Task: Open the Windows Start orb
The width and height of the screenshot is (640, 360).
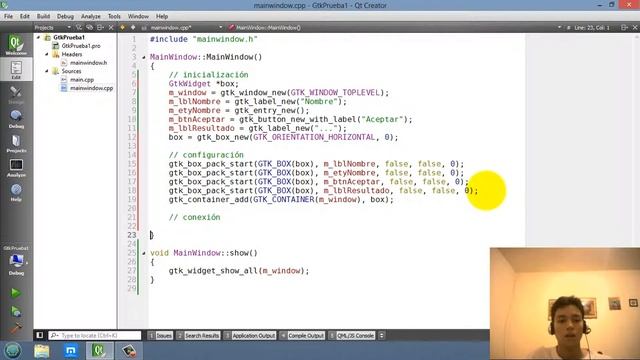Action: pos(12,350)
